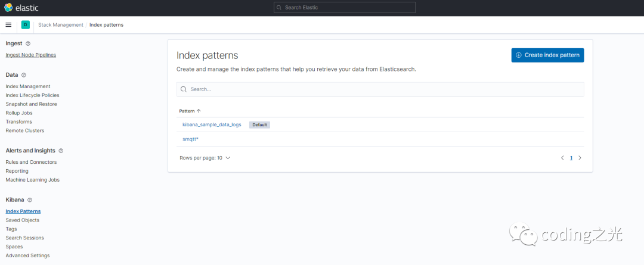The height and width of the screenshot is (265, 644).
Task: Click the Search Elastic field
Action: pyautogui.click(x=344, y=7)
